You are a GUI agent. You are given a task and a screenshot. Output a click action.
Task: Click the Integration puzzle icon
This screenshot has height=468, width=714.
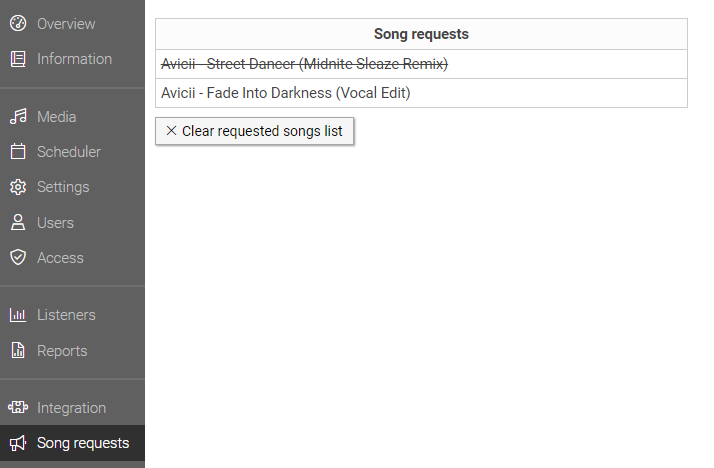(18, 407)
